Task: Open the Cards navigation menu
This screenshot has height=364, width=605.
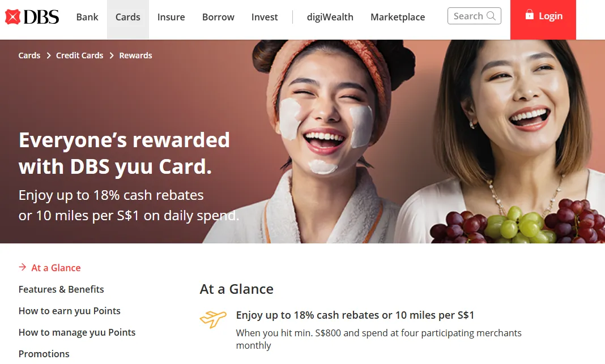Action: 127,18
